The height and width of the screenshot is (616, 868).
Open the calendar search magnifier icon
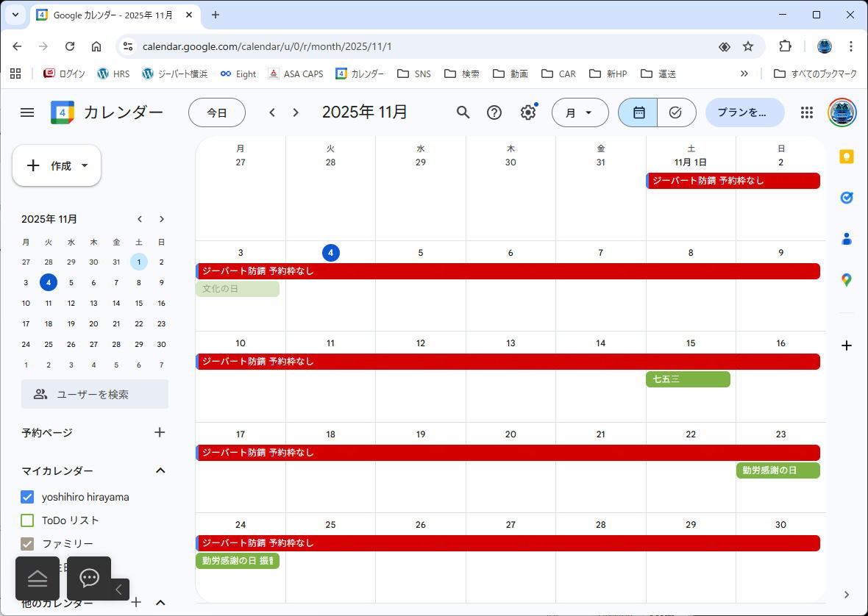click(463, 112)
